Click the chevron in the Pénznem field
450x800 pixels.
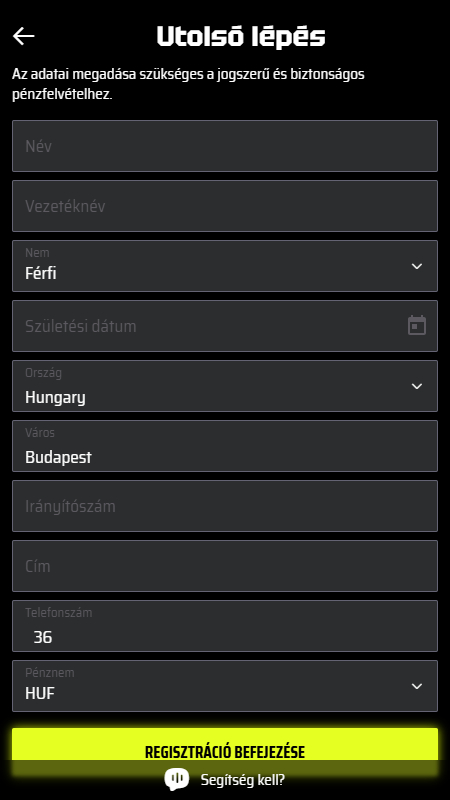point(417,686)
